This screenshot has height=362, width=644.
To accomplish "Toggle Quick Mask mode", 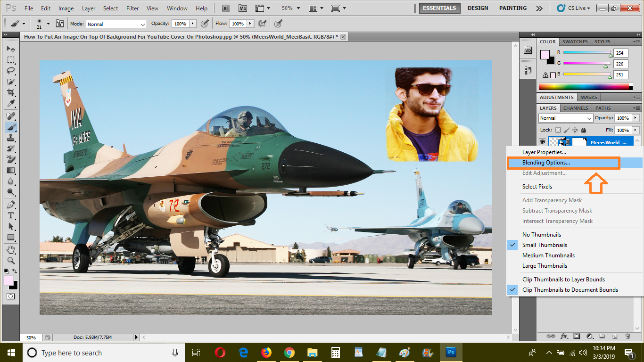I will pos(11,296).
